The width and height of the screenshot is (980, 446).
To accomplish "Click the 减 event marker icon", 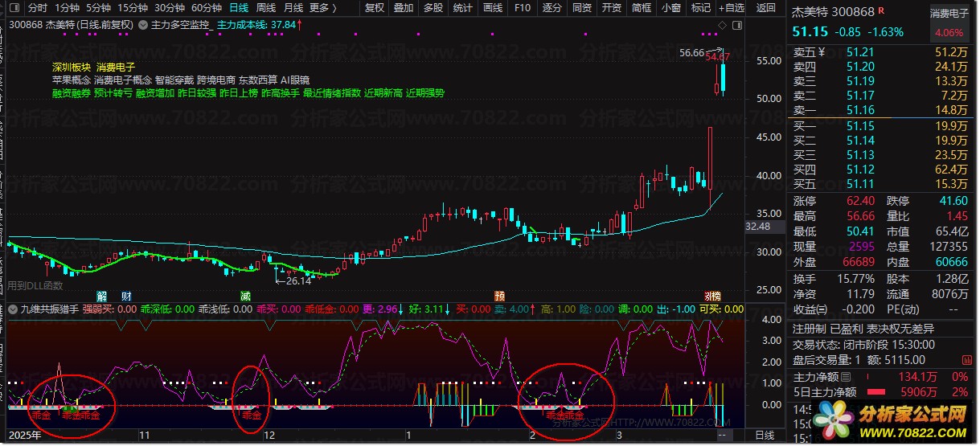I will [245, 295].
